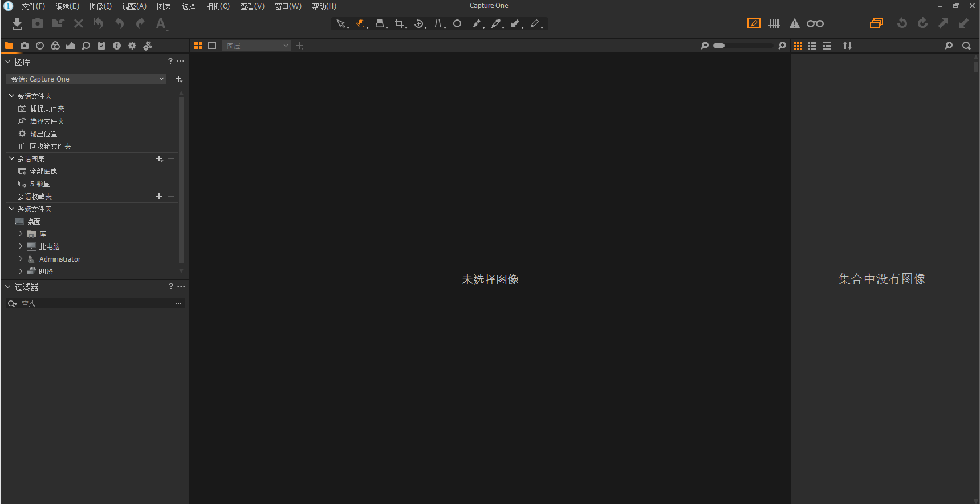Screen dimensions: 980x504
Task: Select the Keystone tool
Action: coord(380,23)
